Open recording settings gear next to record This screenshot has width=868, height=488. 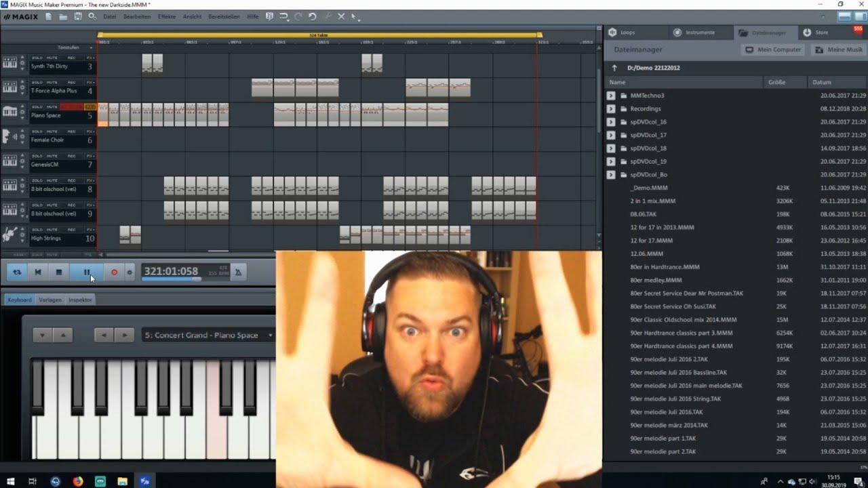[x=130, y=272]
